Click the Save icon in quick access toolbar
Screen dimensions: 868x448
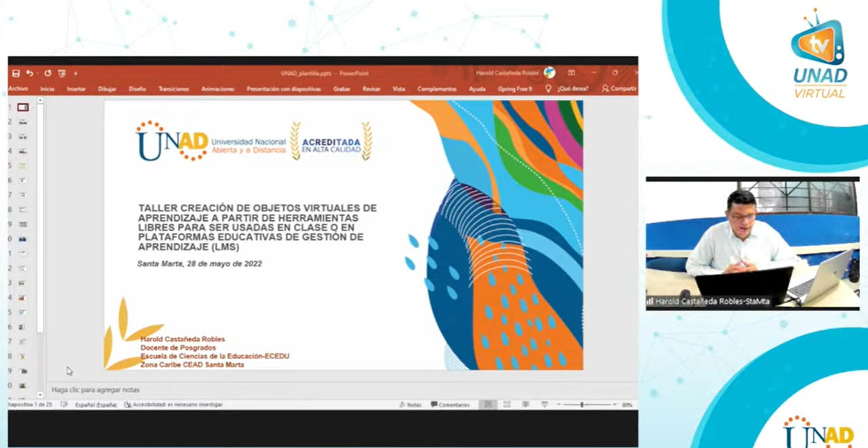(16, 73)
